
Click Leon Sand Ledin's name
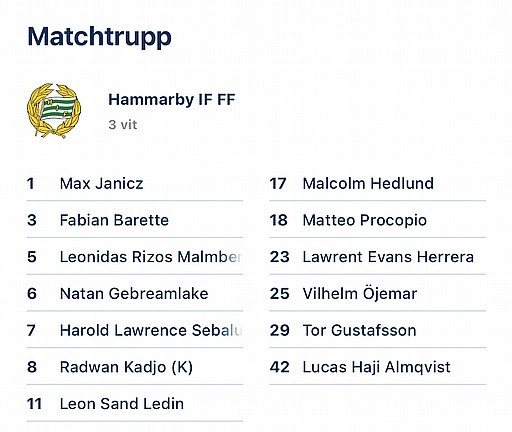[x=122, y=404]
